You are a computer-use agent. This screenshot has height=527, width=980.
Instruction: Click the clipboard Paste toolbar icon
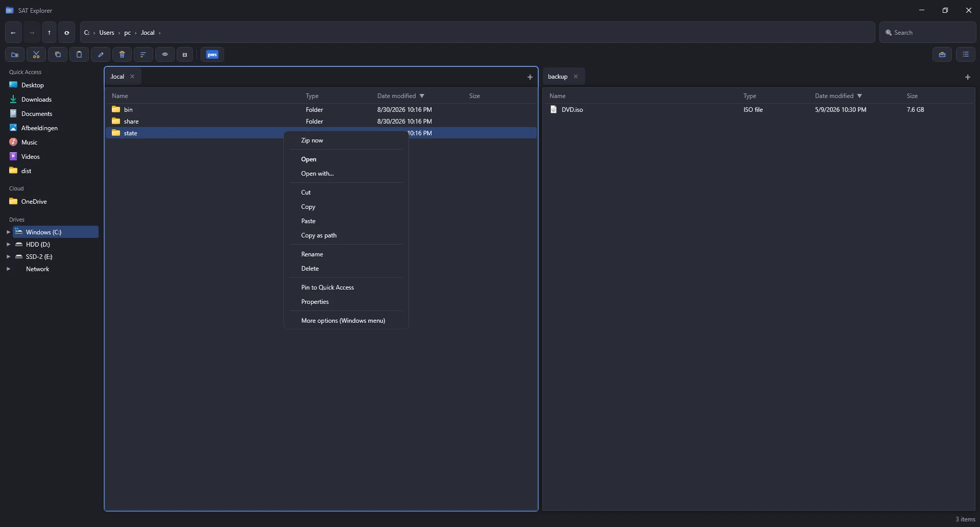79,55
